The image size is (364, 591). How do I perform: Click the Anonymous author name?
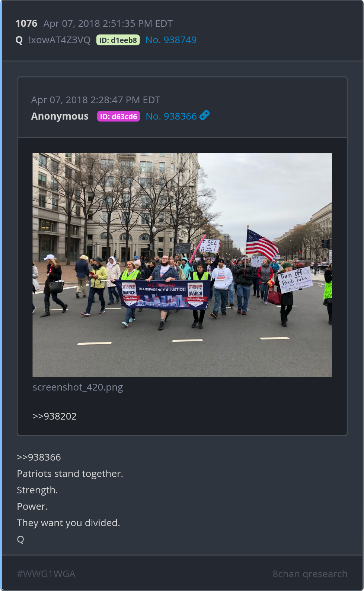click(60, 116)
